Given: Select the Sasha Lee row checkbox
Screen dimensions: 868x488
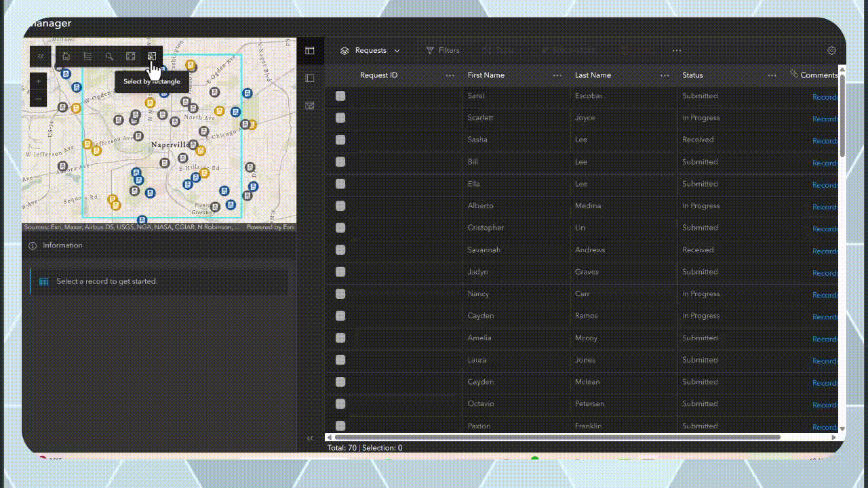Looking at the screenshot, I should pyautogui.click(x=340, y=140).
